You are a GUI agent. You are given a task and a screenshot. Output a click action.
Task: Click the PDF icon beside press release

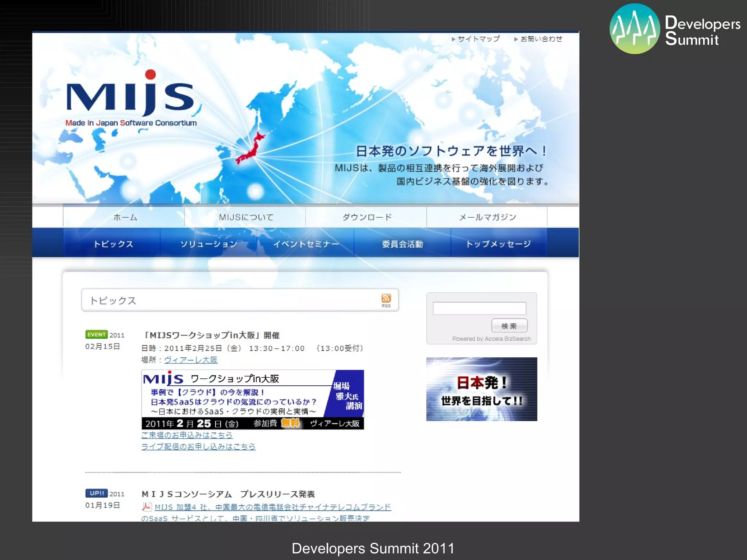click(147, 507)
